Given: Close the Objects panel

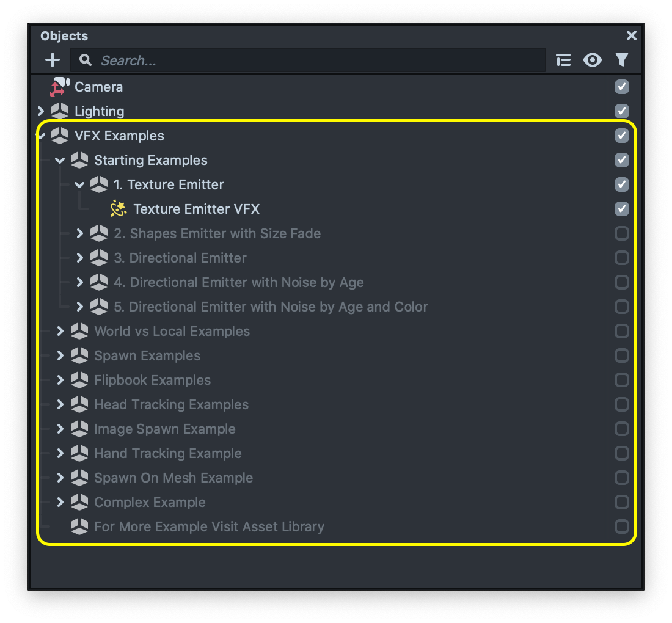Looking at the screenshot, I should tap(632, 35).
